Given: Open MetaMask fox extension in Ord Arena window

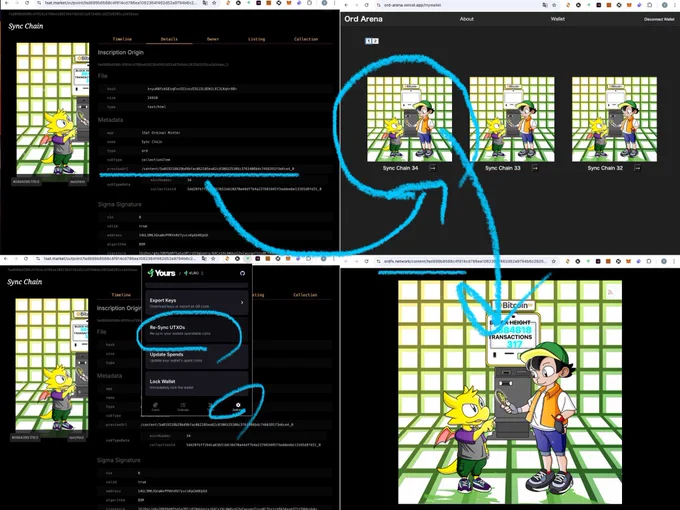Looking at the screenshot, I should 629,5.
